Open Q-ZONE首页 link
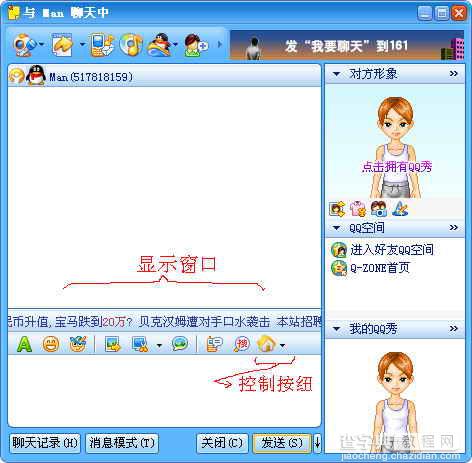This screenshot has width=472, height=463. click(380, 268)
